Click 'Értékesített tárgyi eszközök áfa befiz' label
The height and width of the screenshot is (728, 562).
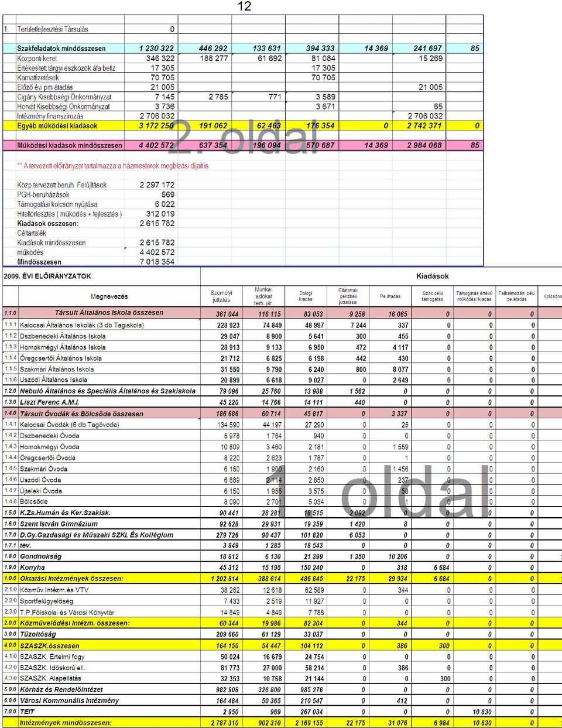coord(66,68)
